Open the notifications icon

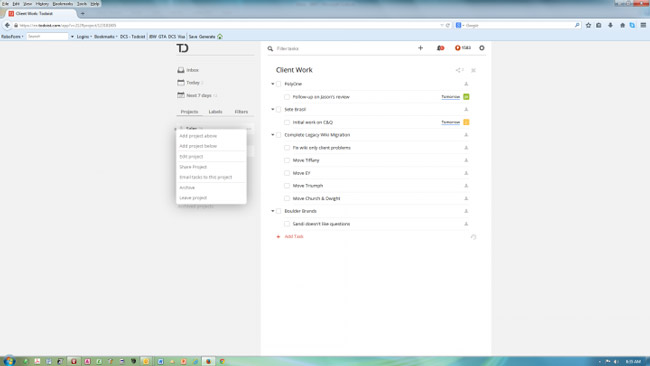440,48
